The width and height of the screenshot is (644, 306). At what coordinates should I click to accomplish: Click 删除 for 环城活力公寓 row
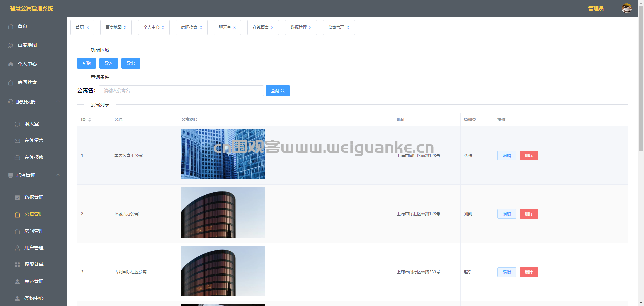(x=529, y=214)
